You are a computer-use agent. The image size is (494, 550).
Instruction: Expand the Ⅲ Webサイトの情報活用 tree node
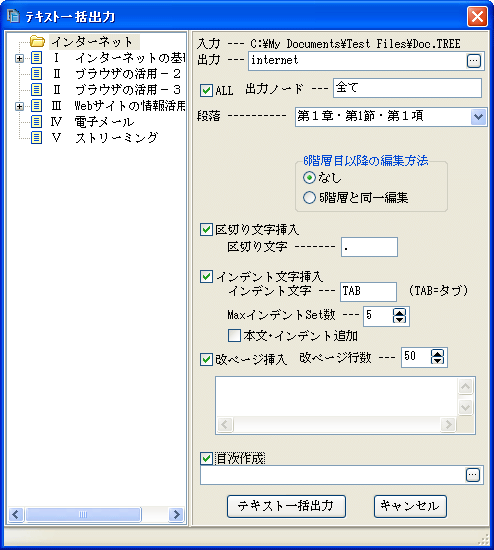[x=20, y=106]
